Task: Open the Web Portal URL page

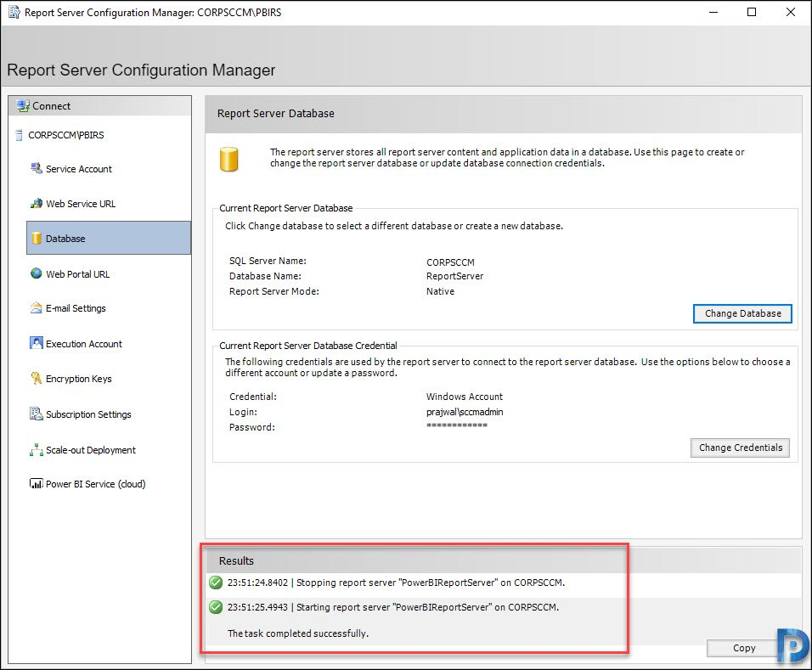Action: pyautogui.click(x=77, y=274)
